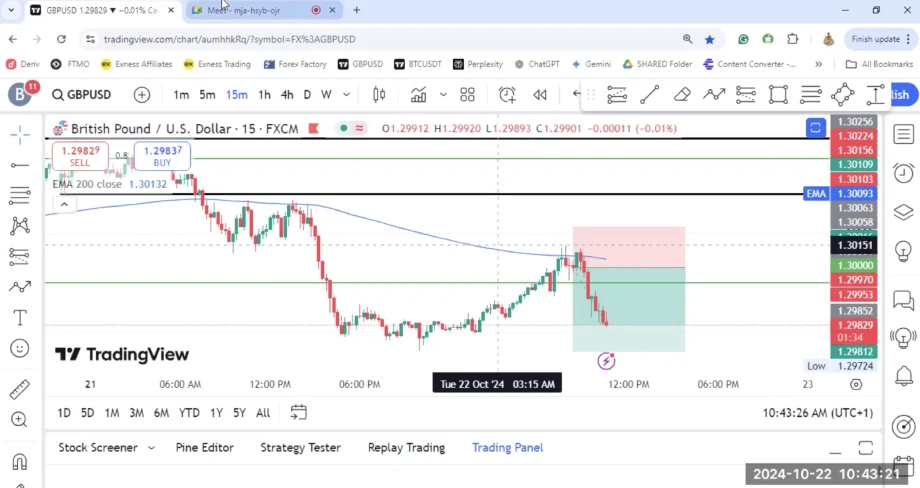Open the Stock Screener tab
Screen dimensions: 920x488
pos(97,448)
